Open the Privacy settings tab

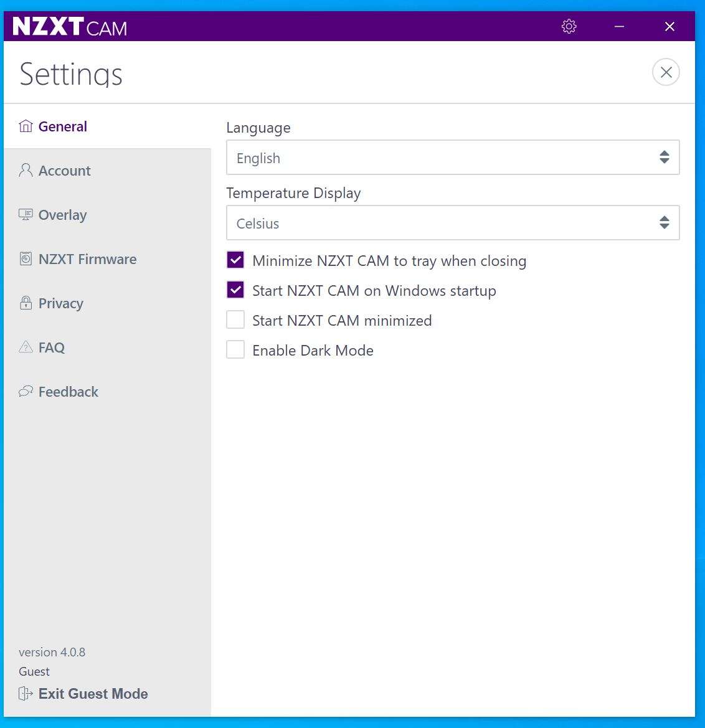coord(60,303)
